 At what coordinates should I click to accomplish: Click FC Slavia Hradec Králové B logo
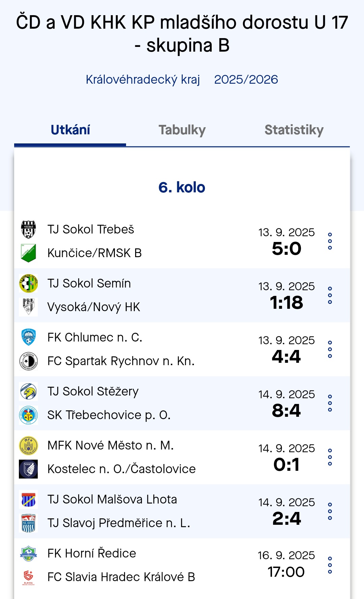click(28, 577)
